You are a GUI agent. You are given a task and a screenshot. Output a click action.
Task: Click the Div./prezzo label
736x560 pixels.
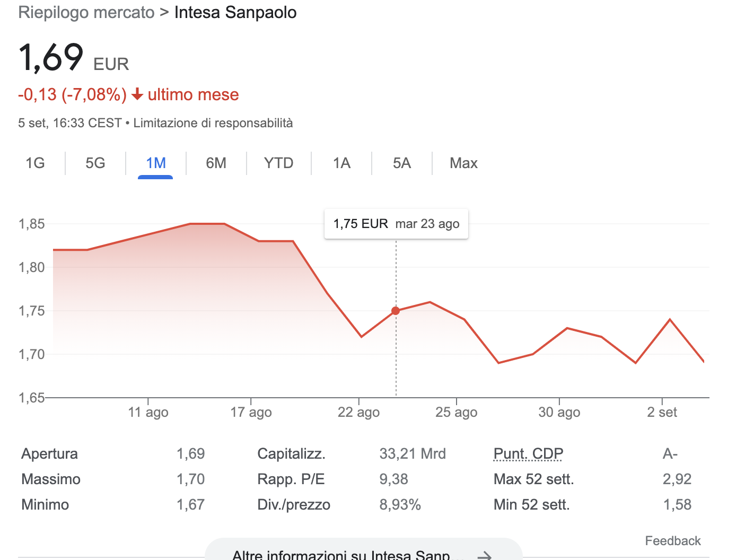[x=294, y=505]
